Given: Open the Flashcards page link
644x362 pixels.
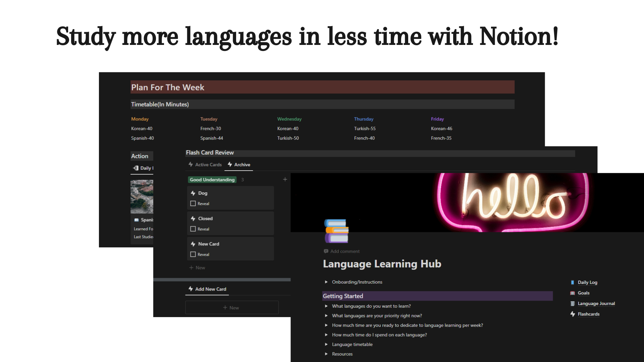Looking at the screenshot, I should coord(589,314).
